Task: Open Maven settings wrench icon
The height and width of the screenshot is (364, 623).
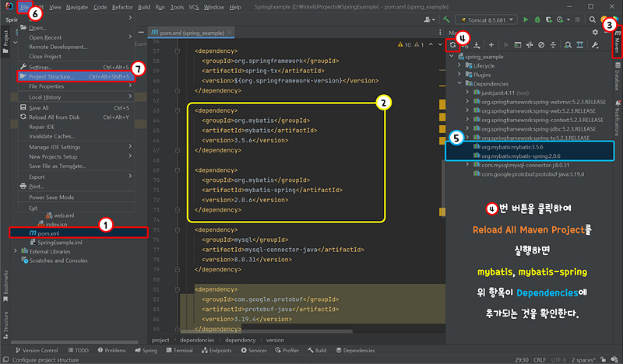Action: [595, 45]
